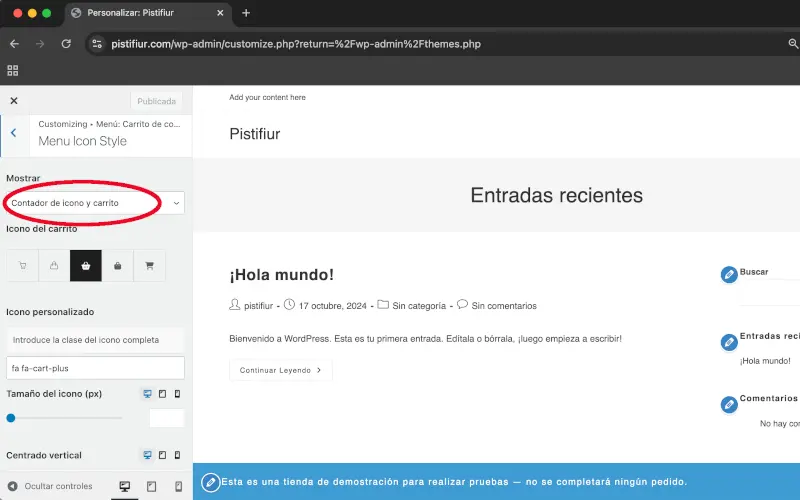Open a new browser tab
Image resolution: width=800 pixels, height=500 pixels.
tap(246, 13)
